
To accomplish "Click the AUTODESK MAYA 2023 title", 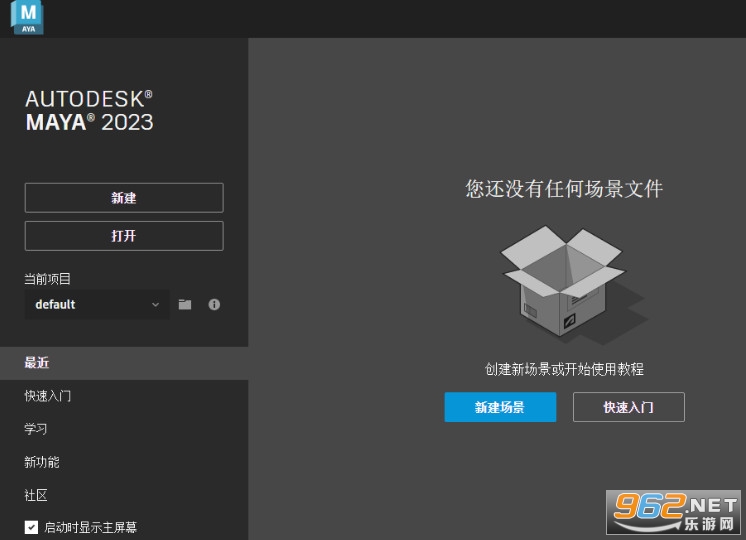I will [89, 111].
